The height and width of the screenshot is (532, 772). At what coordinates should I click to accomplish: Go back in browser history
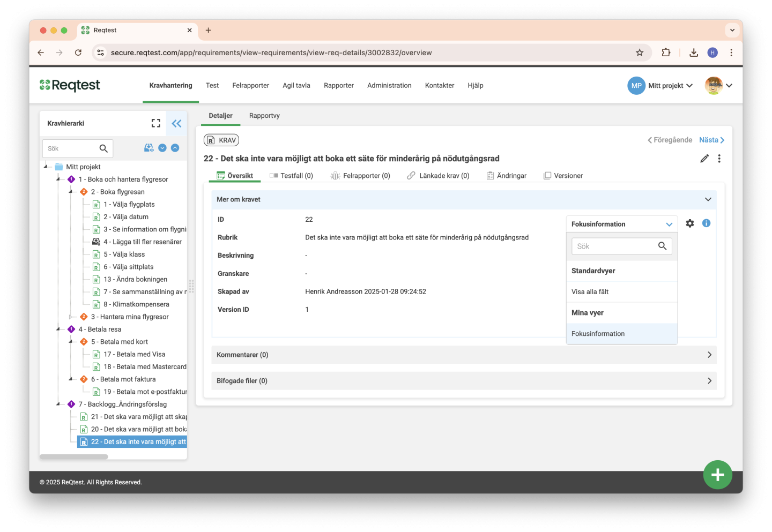pos(41,53)
